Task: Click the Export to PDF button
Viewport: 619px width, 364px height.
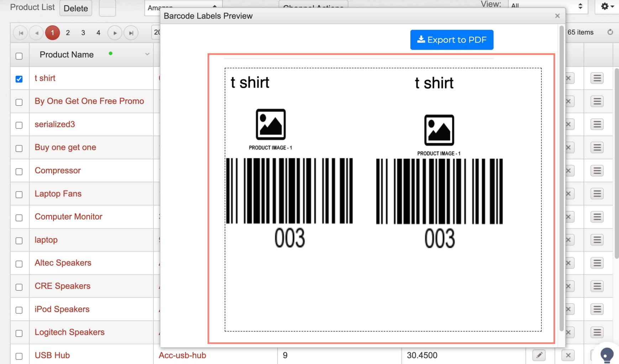Action: tap(452, 39)
